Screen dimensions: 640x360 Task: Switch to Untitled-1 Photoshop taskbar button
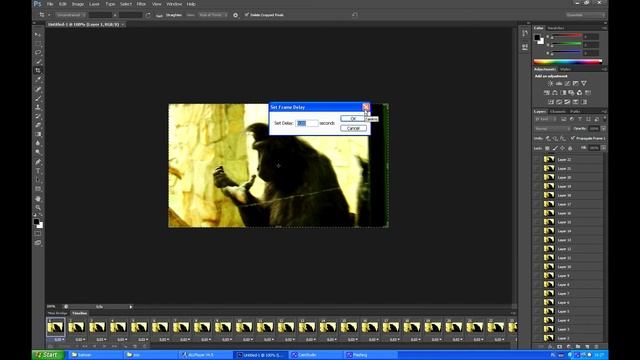pos(261,355)
